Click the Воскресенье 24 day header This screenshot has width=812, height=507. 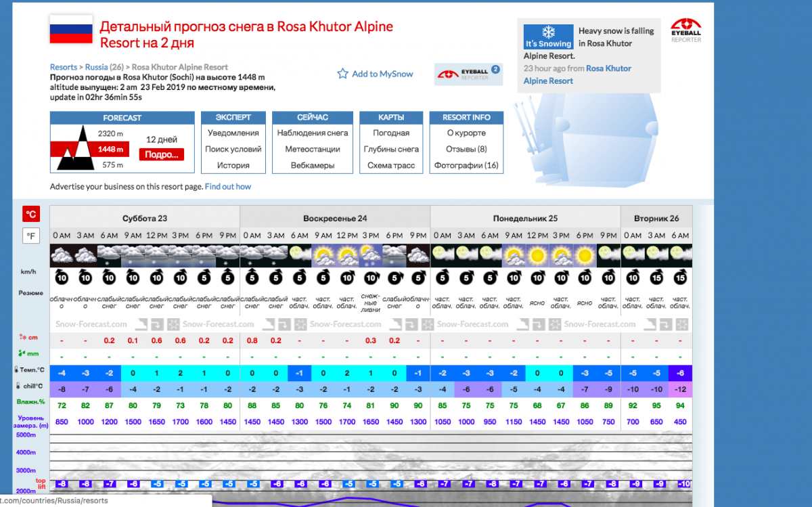point(335,218)
